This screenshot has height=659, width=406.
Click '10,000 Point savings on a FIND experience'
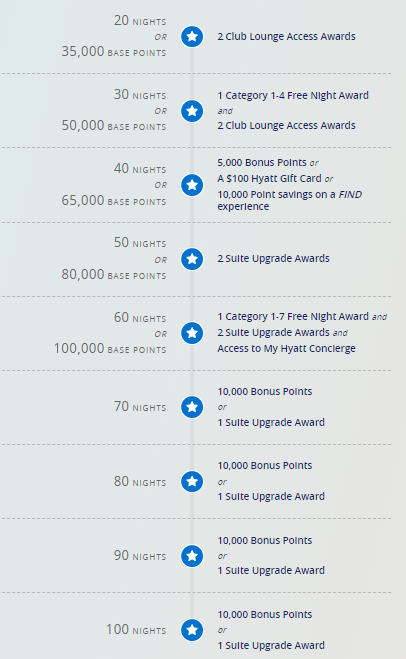pyautogui.click(x=290, y=200)
